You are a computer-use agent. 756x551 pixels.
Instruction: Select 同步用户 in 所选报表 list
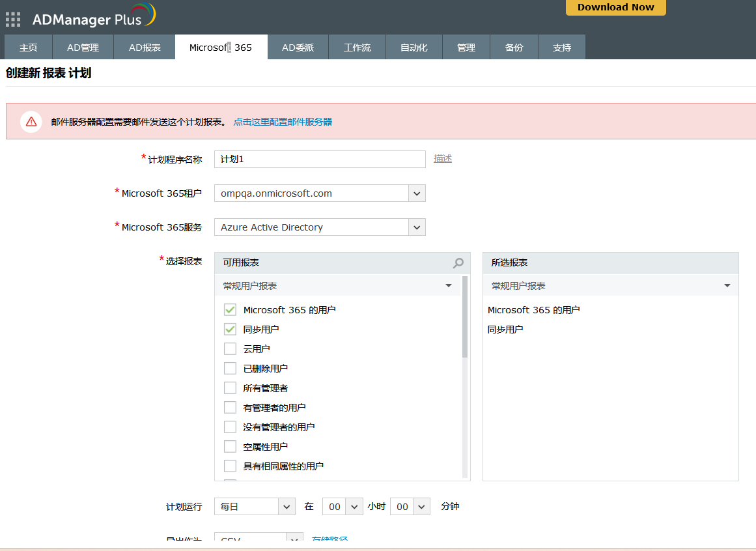pyautogui.click(x=505, y=330)
